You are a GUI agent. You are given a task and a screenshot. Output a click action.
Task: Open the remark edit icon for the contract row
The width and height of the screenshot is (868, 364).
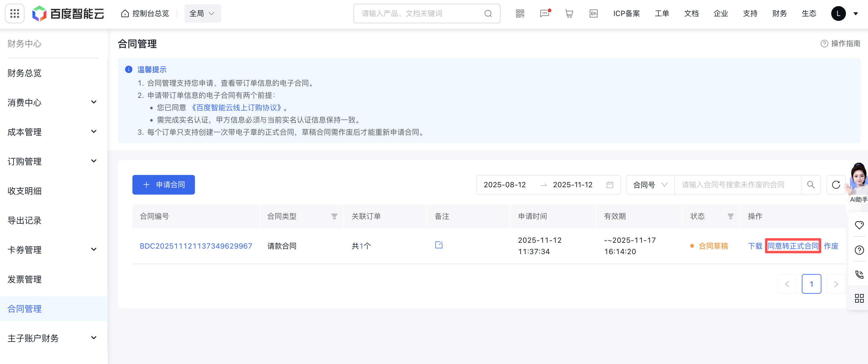439,245
